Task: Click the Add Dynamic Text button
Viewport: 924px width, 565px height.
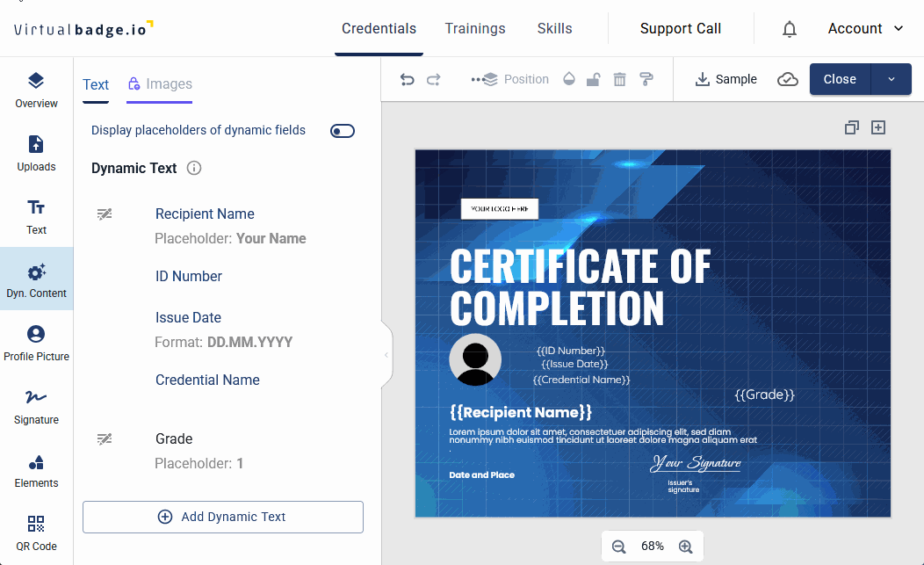Action: click(223, 518)
